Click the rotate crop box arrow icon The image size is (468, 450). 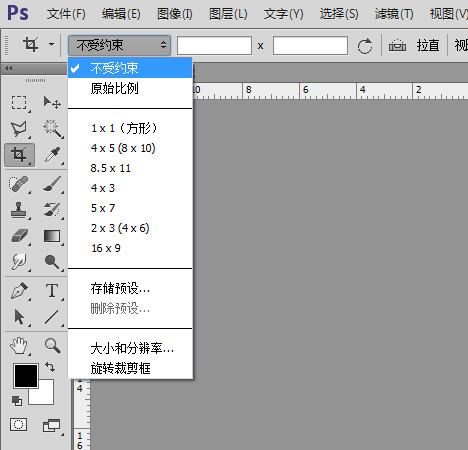[x=365, y=46]
